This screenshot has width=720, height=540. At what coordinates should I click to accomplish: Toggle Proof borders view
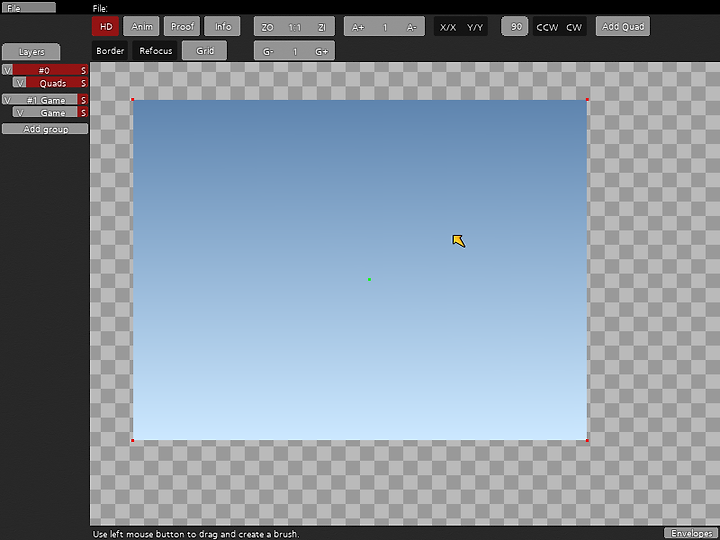(x=182, y=27)
